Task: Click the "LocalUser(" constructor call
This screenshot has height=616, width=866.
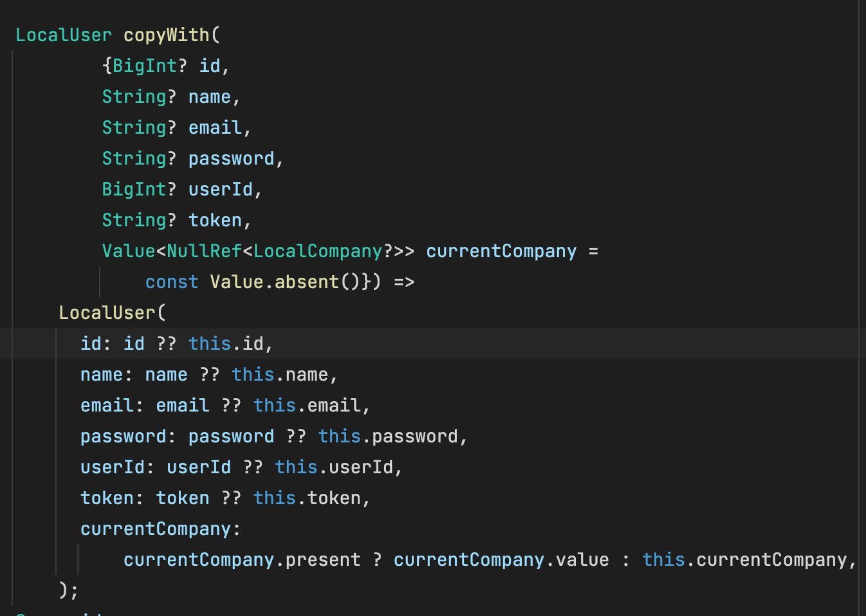Action: 113,313
